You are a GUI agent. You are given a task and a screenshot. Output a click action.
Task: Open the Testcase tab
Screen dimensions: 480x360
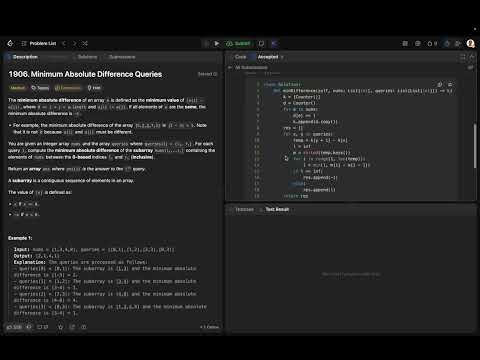pos(242,209)
